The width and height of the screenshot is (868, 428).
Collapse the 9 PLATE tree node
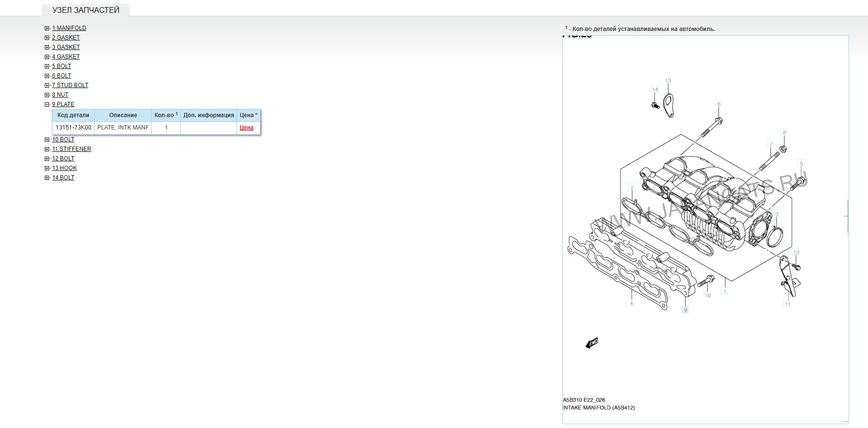pos(47,104)
